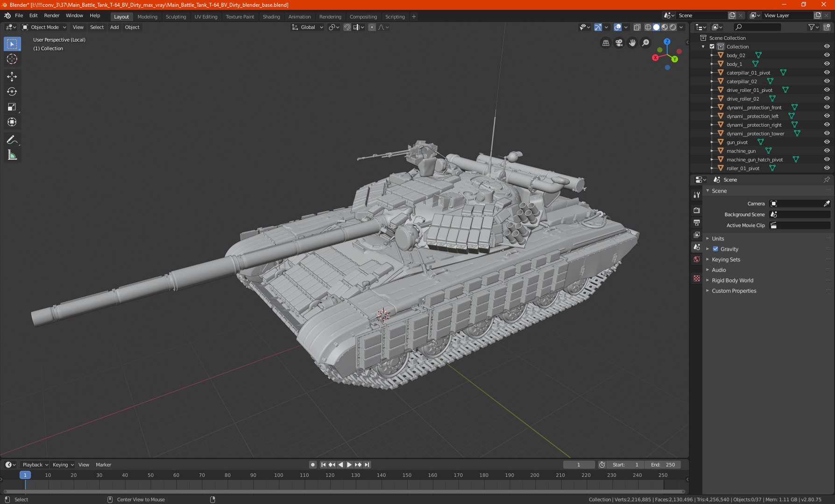
Task: Uncheck the Gravity checkbox
Action: pos(715,249)
